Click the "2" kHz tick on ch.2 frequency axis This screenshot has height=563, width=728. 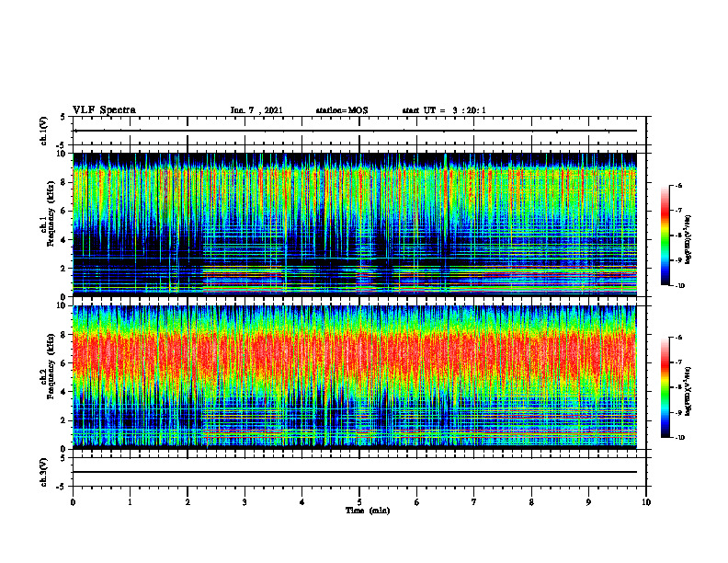[64, 420]
